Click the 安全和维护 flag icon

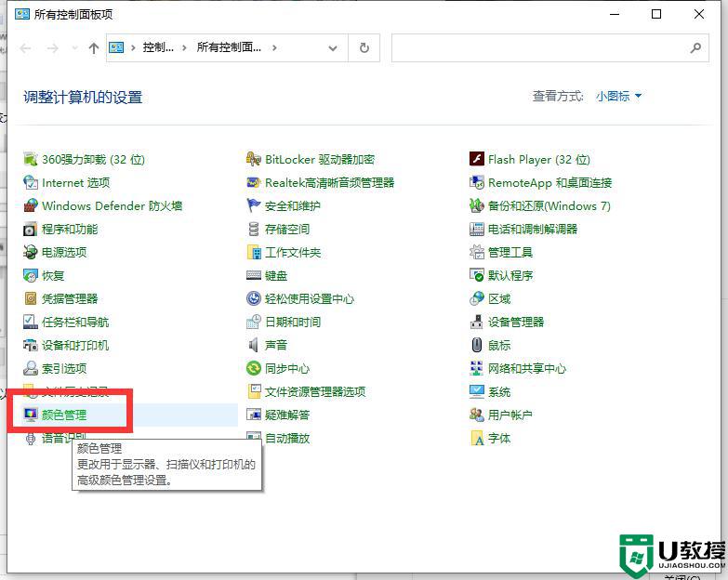254,205
